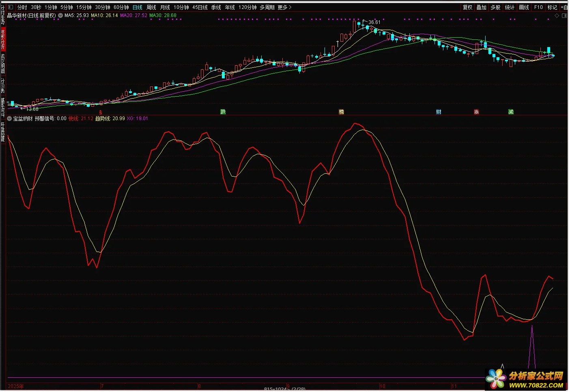Expand dropdown arrow before 宝盆纳财 indicator
The image size is (570, 392).
coord(9,118)
